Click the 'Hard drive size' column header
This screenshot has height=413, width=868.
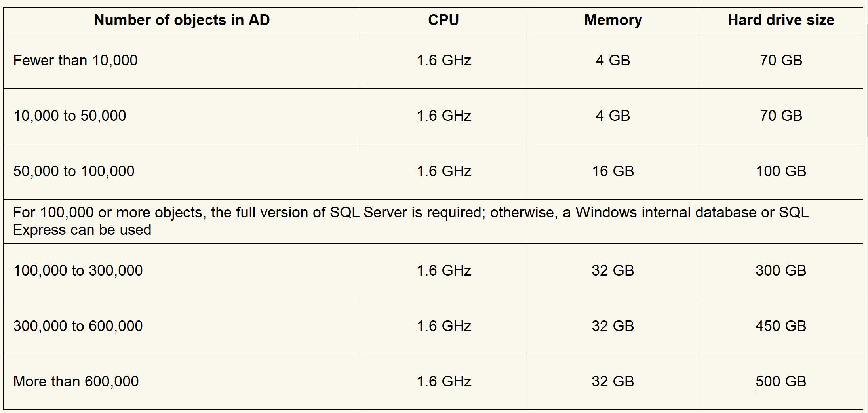[780, 20]
